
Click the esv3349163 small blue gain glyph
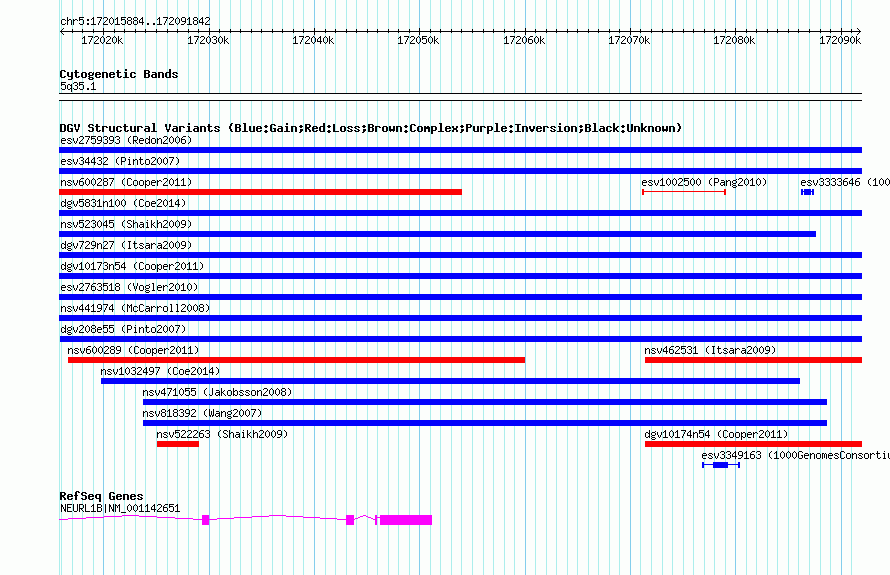pos(721,465)
